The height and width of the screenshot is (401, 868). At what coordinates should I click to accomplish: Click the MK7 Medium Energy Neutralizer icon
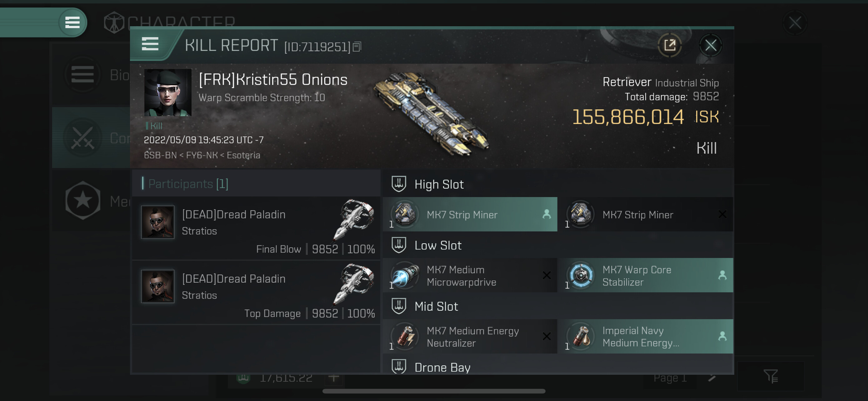click(405, 336)
